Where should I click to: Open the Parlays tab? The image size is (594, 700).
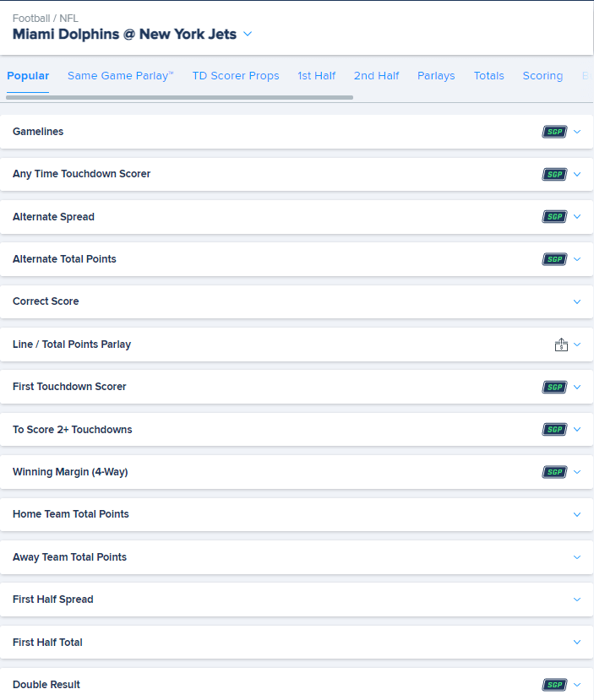(436, 76)
